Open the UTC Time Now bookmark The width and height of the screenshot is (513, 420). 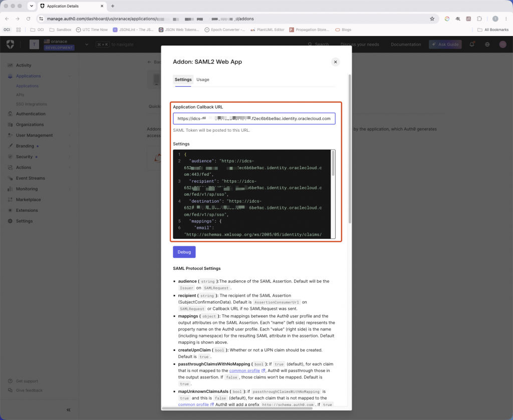coord(92,30)
